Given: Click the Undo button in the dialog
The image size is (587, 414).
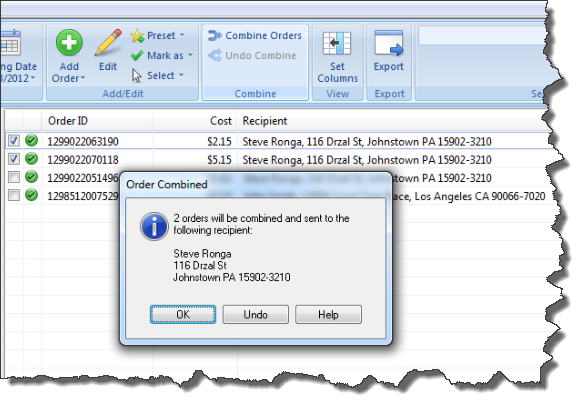Looking at the screenshot, I should pyautogui.click(x=256, y=314).
